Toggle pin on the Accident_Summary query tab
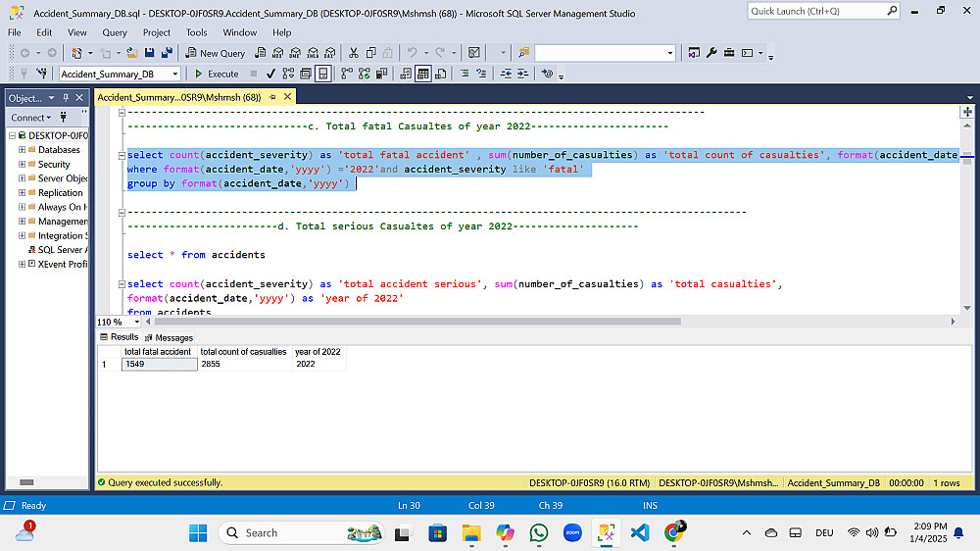This screenshot has width=980, height=551. pos(273,98)
